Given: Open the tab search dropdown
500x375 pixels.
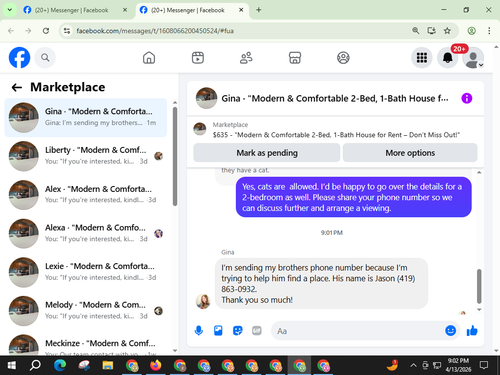Looking at the screenshot, I should [10, 10].
